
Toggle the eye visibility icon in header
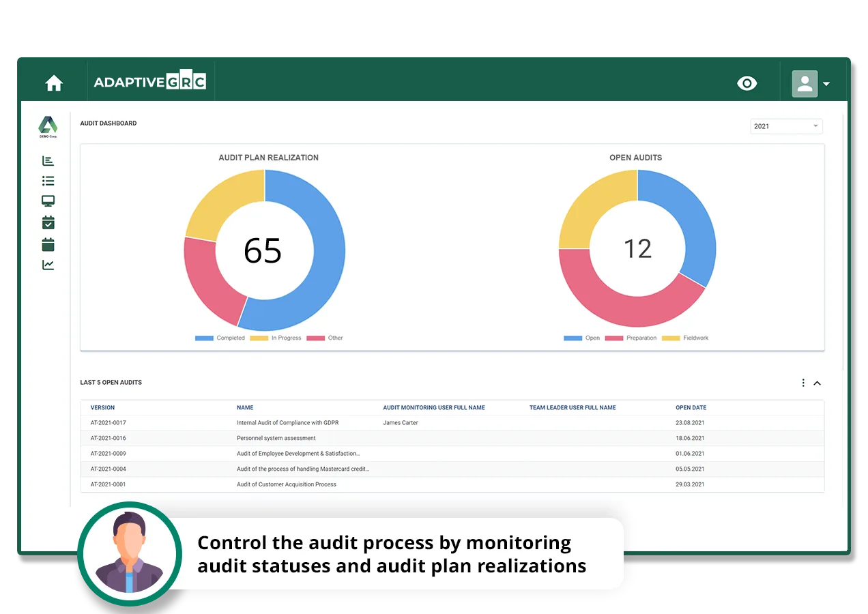coord(747,83)
